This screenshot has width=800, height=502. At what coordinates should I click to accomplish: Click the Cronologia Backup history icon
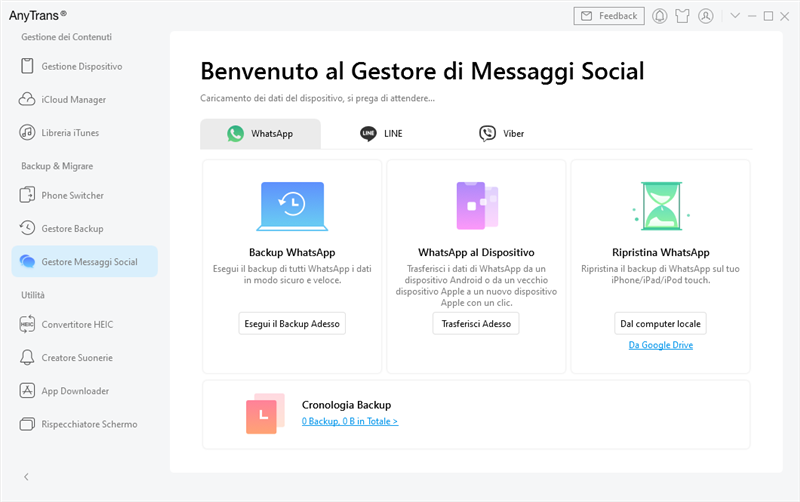265,414
